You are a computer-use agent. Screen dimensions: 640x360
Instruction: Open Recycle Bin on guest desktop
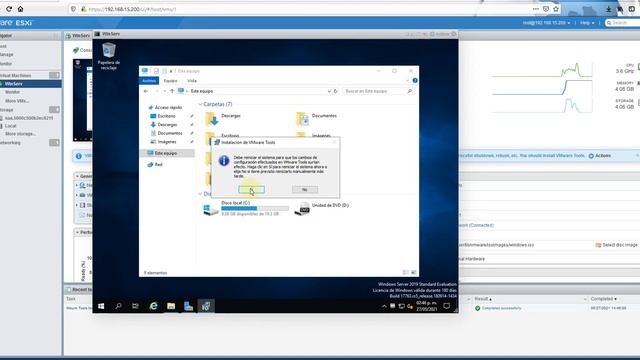(109, 56)
